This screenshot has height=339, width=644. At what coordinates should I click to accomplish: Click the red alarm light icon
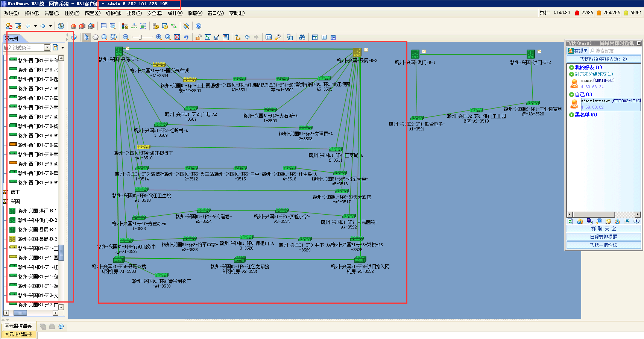coord(73,26)
